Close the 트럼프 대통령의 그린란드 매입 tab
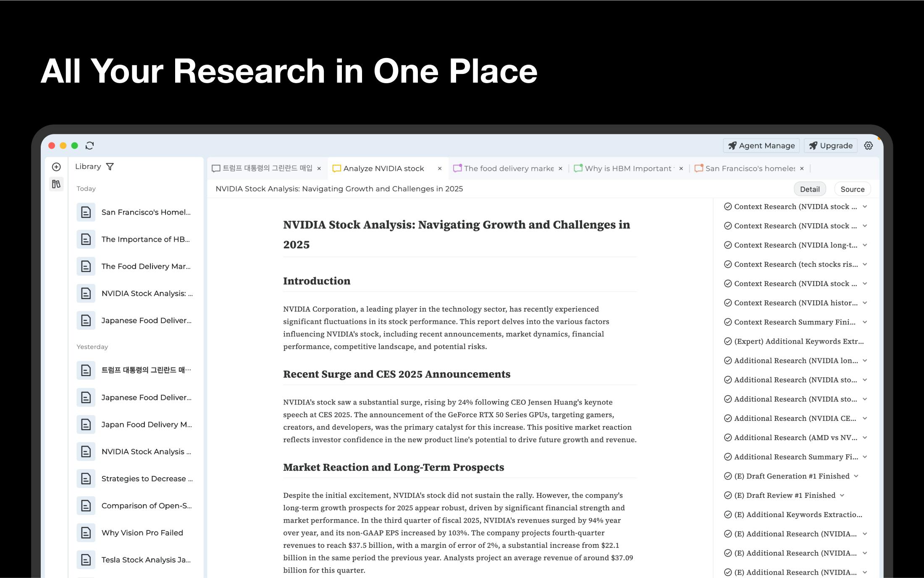The width and height of the screenshot is (924, 578). pyautogui.click(x=319, y=168)
